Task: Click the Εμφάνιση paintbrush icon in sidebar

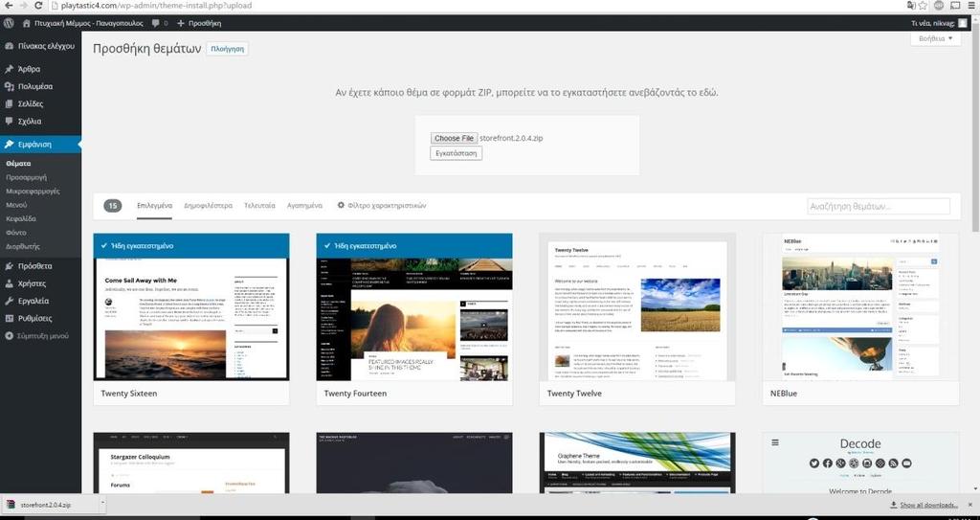Action: coord(9,145)
